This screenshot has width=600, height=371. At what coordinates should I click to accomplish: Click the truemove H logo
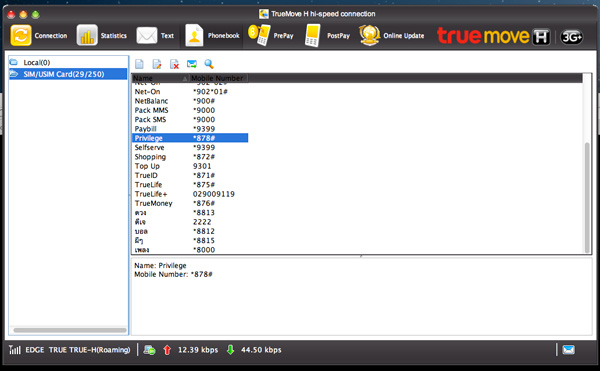494,36
